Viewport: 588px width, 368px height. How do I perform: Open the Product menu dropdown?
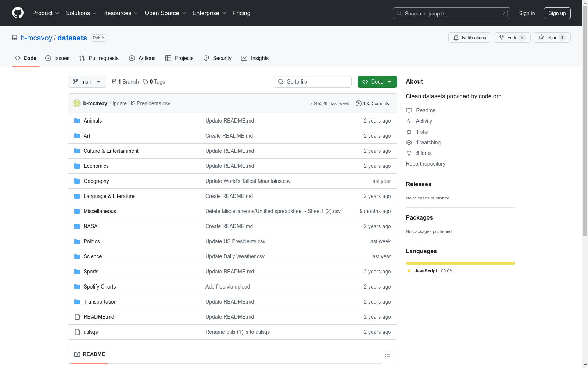pyautogui.click(x=46, y=13)
